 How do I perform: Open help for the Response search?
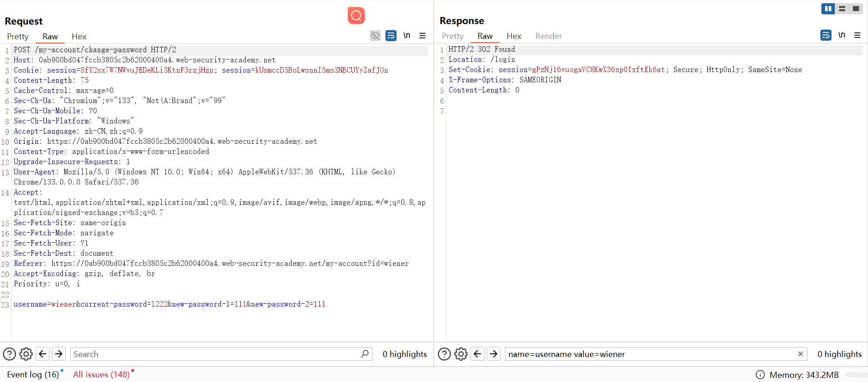pyautogui.click(x=444, y=354)
